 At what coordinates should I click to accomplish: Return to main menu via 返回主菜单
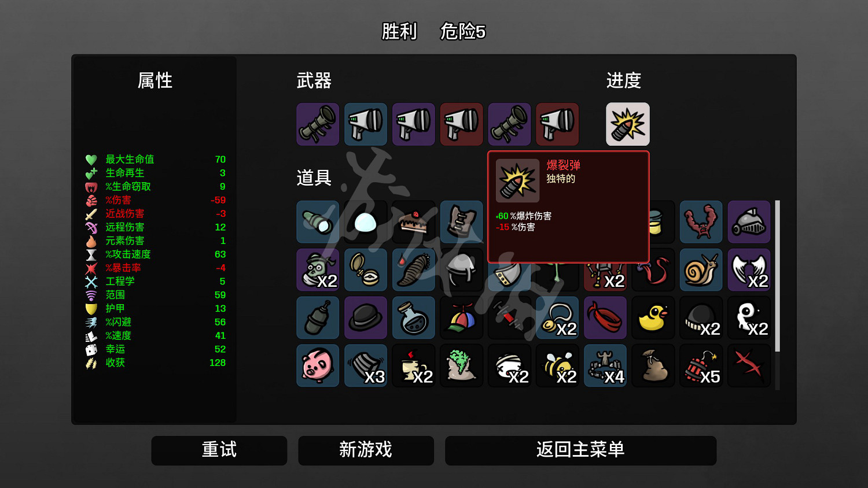(580, 450)
